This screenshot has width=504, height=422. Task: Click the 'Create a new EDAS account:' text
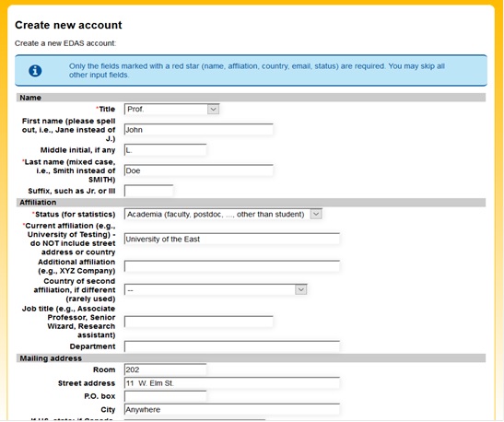pyautogui.click(x=65, y=43)
